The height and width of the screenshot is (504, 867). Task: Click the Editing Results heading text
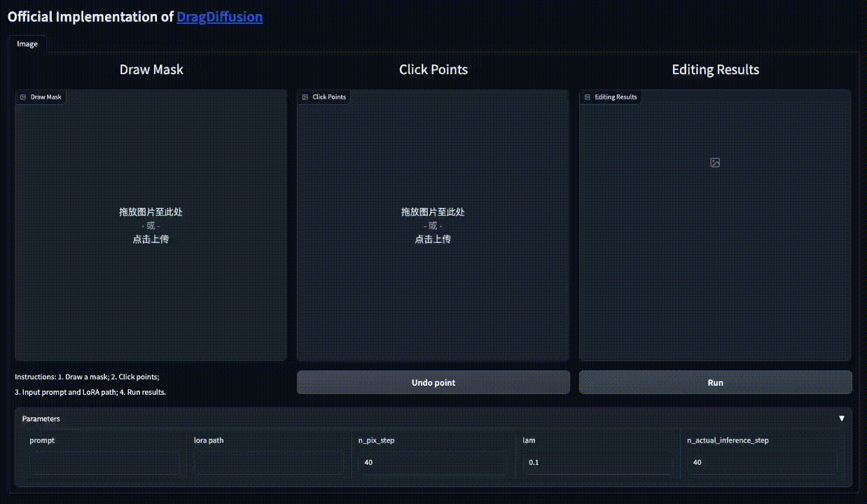715,69
